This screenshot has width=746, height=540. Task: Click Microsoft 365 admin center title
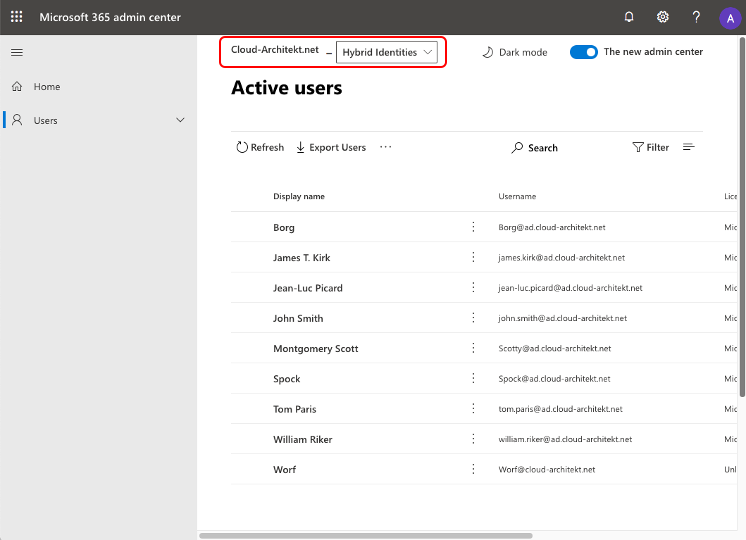[x=110, y=17]
